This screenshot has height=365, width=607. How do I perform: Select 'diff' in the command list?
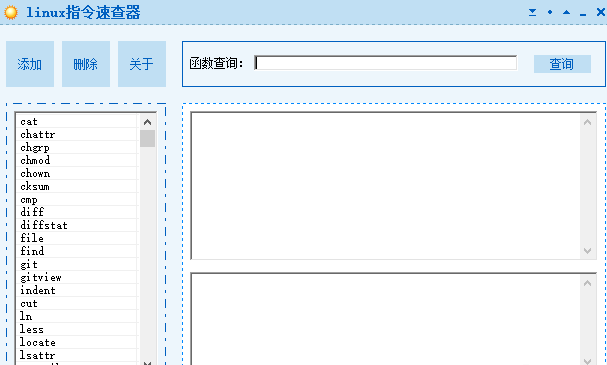click(77, 212)
